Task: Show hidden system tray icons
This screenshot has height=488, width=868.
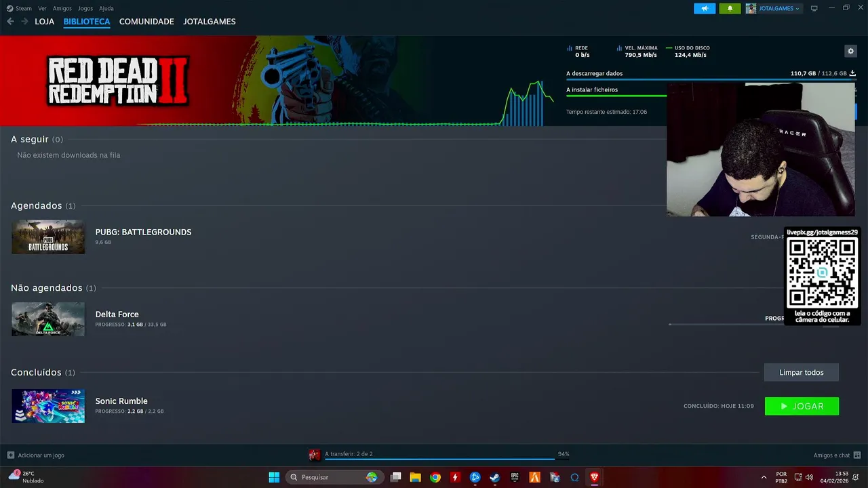Action: pyautogui.click(x=764, y=477)
